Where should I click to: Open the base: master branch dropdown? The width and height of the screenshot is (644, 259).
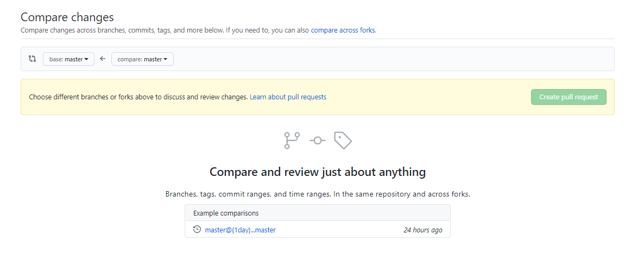click(x=68, y=59)
